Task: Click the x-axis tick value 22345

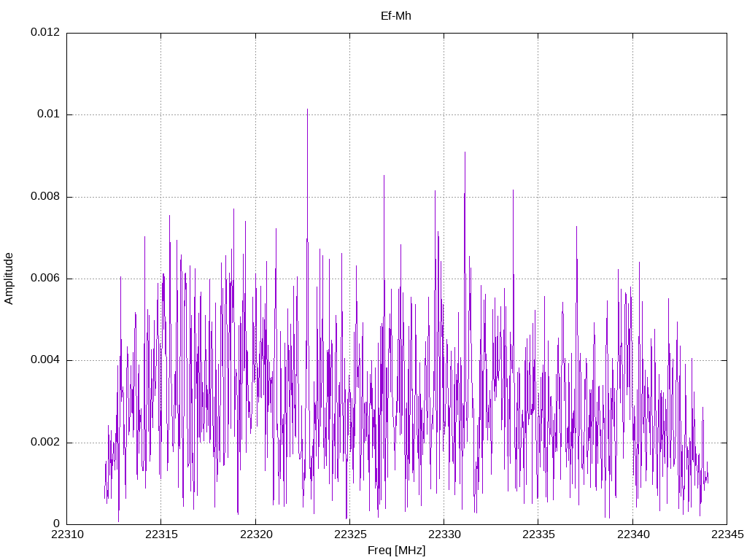Action: 727,534
